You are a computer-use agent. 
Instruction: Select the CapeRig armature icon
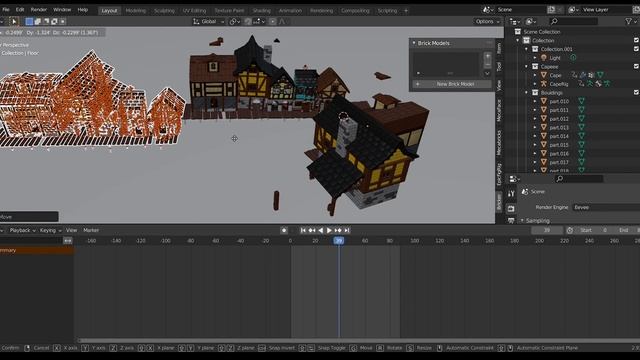544,84
